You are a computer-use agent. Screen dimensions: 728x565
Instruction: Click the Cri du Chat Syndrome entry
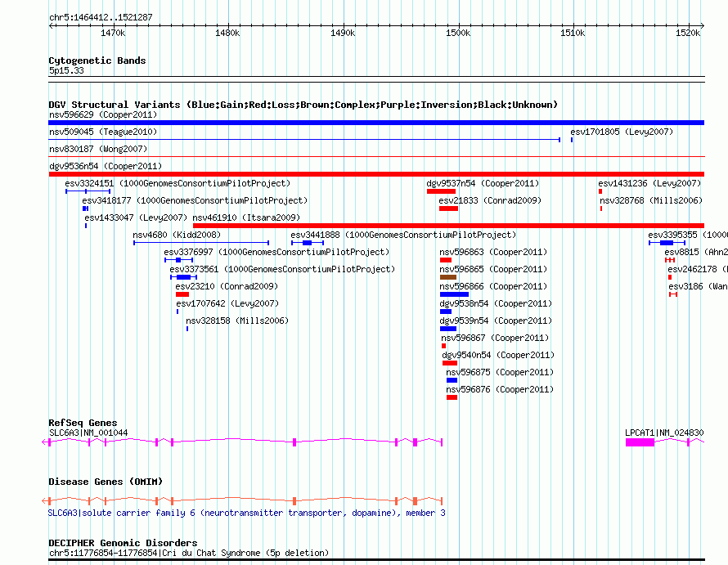click(x=189, y=553)
